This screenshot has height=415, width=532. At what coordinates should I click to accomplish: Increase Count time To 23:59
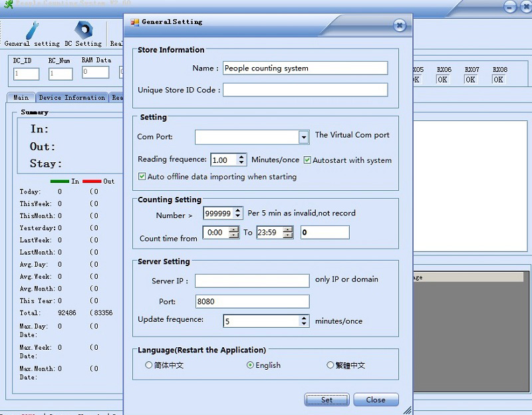(288, 229)
